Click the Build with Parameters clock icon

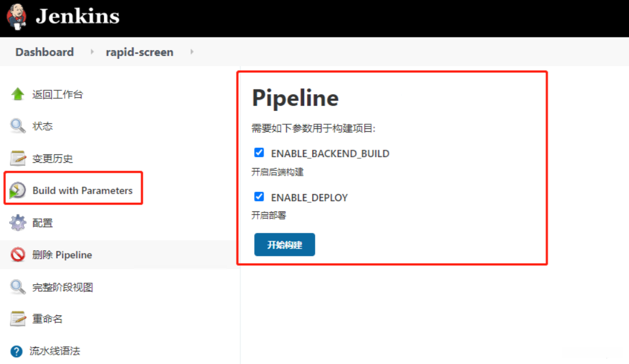pos(18,191)
